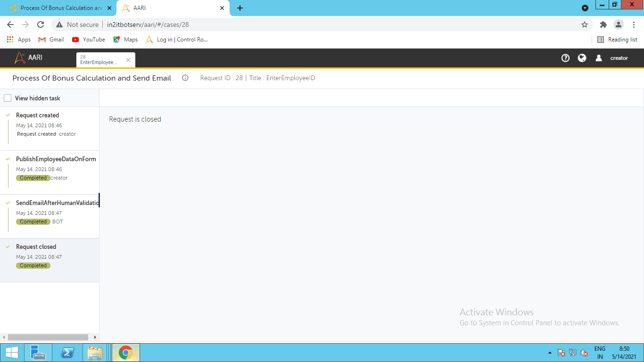This screenshot has width=644, height=362.
Task: Switch to Process Of Bonus Calculation browser tab
Action: click(x=59, y=8)
